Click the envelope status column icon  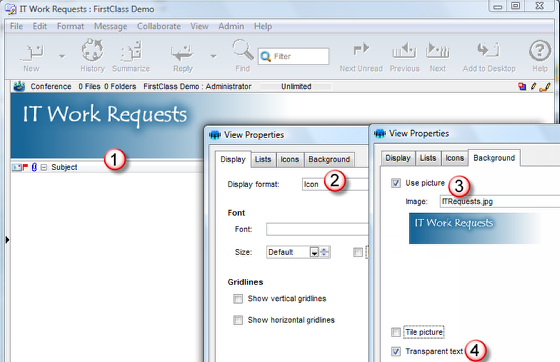tap(17, 167)
